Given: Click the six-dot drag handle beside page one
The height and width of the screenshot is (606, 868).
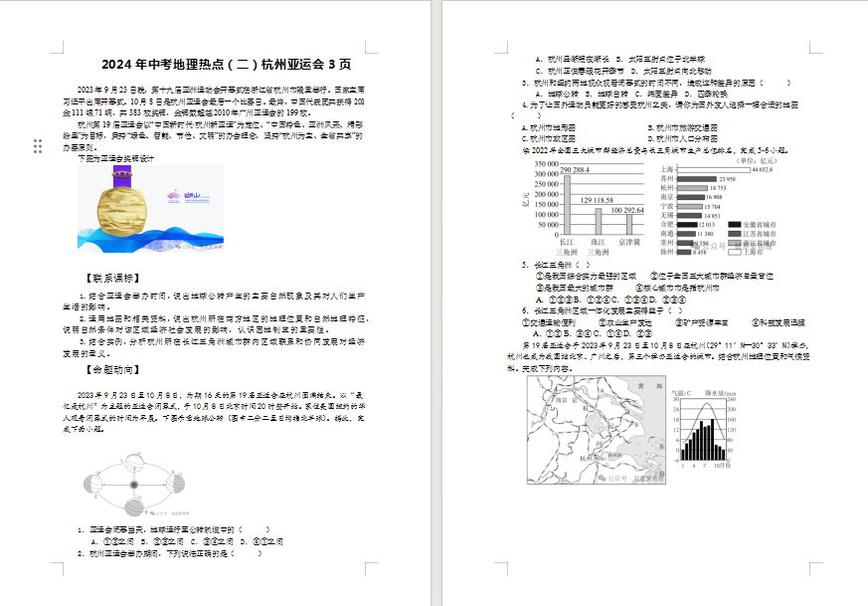Looking at the screenshot, I should [38, 146].
